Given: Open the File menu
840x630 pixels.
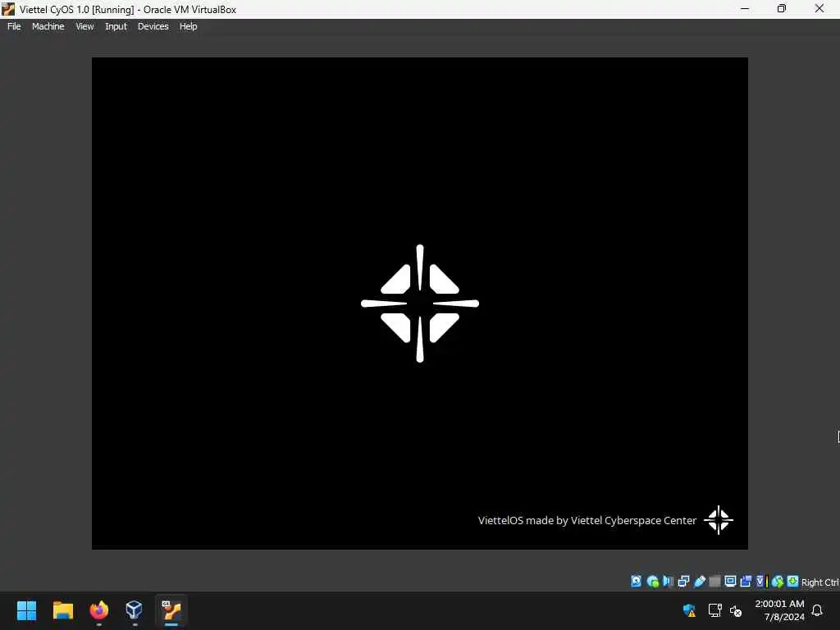Looking at the screenshot, I should 14,26.
